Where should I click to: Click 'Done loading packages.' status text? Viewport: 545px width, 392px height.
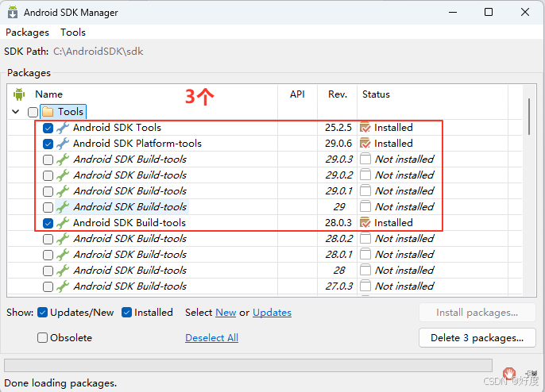(x=60, y=383)
